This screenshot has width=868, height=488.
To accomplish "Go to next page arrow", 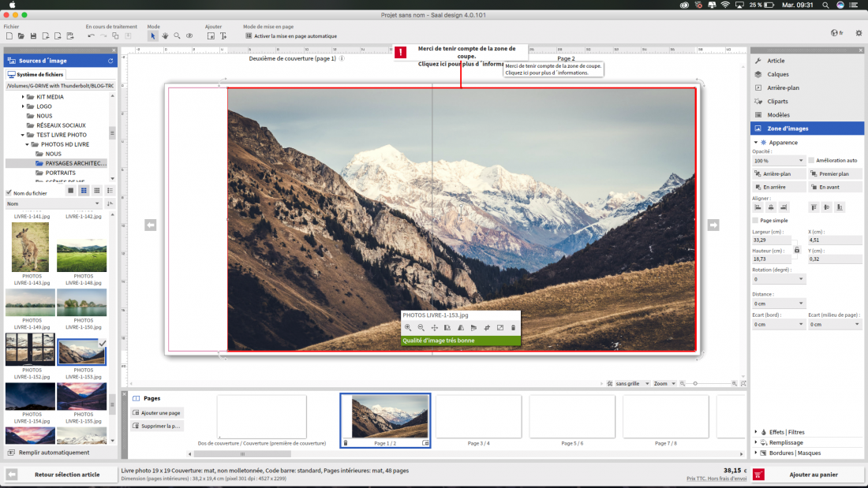I will [x=713, y=225].
